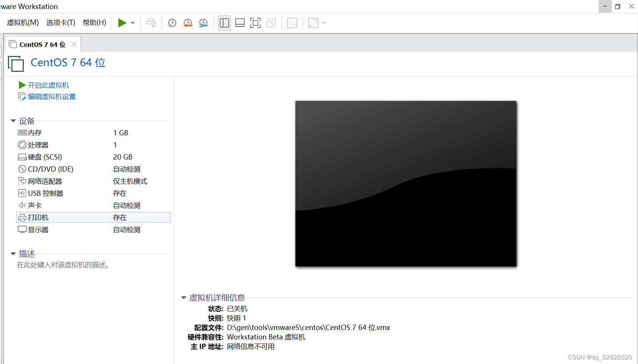638x364 pixels.
Task: Click the config file path ending in .vmx
Action: [x=308, y=328]
